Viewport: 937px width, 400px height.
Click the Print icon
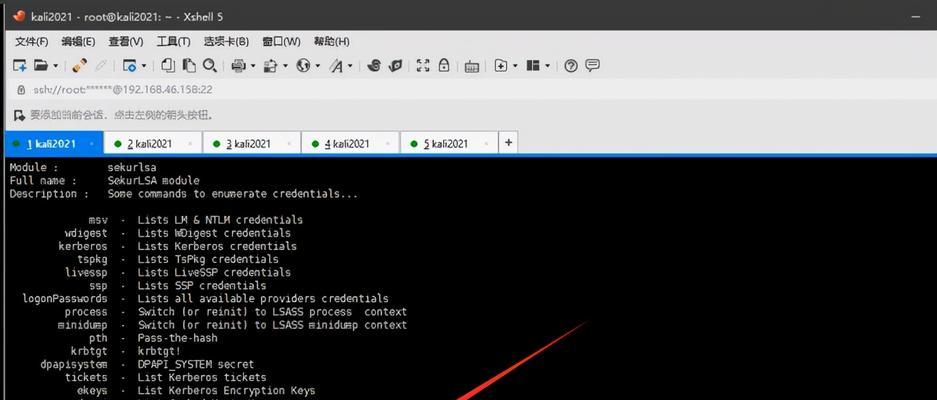238,66
